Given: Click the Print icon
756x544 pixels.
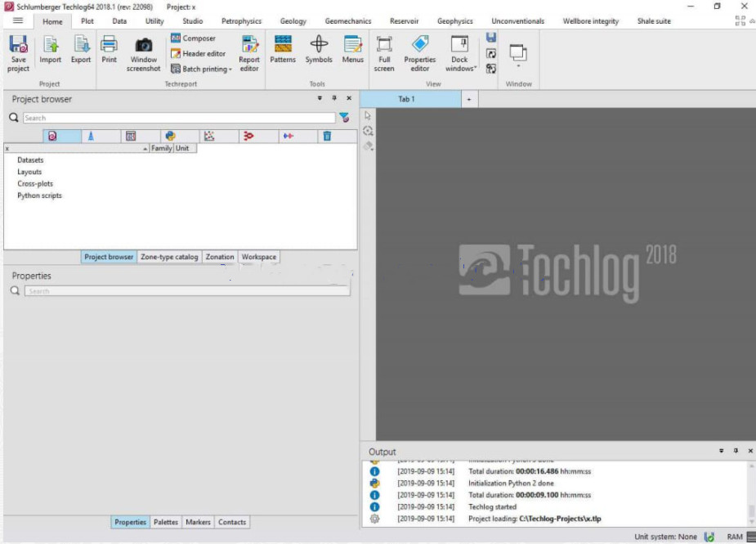Looking at the screenshot, I should point(109,50).
